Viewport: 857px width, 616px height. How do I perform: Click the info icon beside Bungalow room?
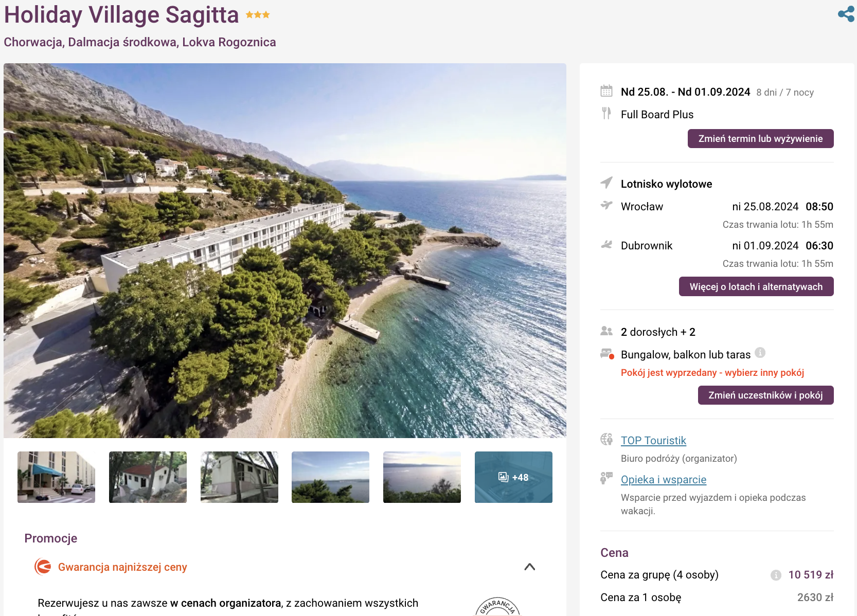[x=760, y=353]
